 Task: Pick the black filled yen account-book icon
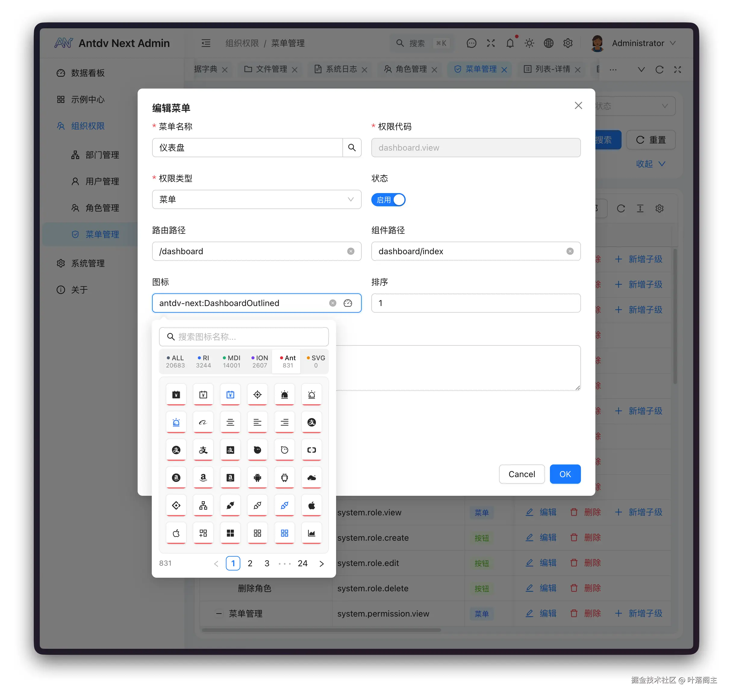point(176,394)
